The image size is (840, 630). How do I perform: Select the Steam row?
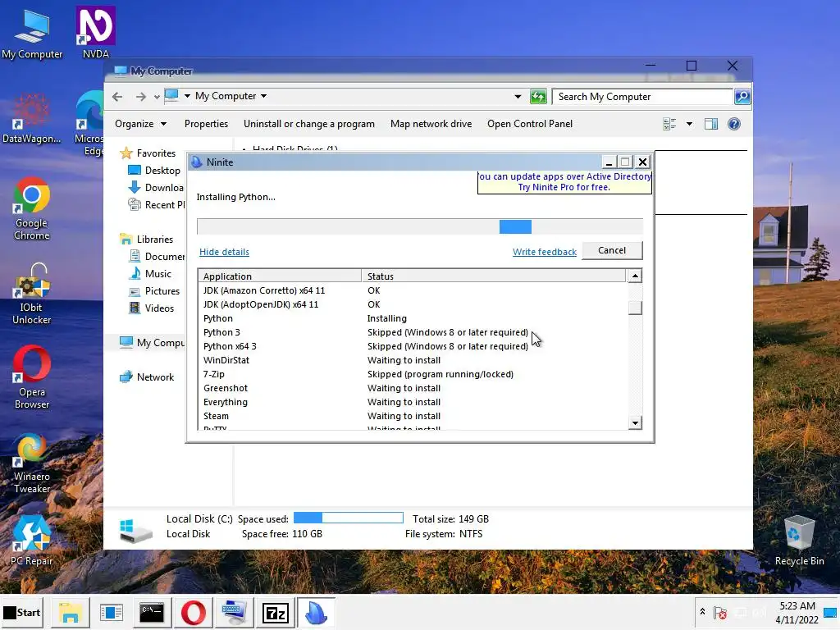pos(412,416)
